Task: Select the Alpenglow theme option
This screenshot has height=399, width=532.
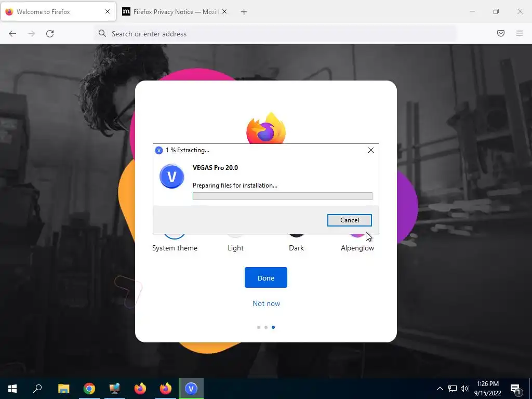Action: (357, 248)
